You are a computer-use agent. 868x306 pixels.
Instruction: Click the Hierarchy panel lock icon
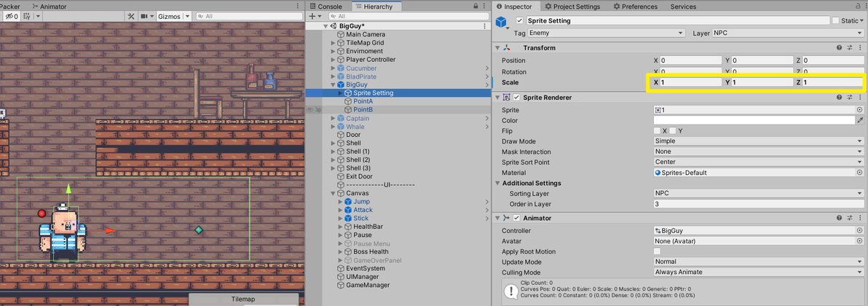[x=476, y=7]
